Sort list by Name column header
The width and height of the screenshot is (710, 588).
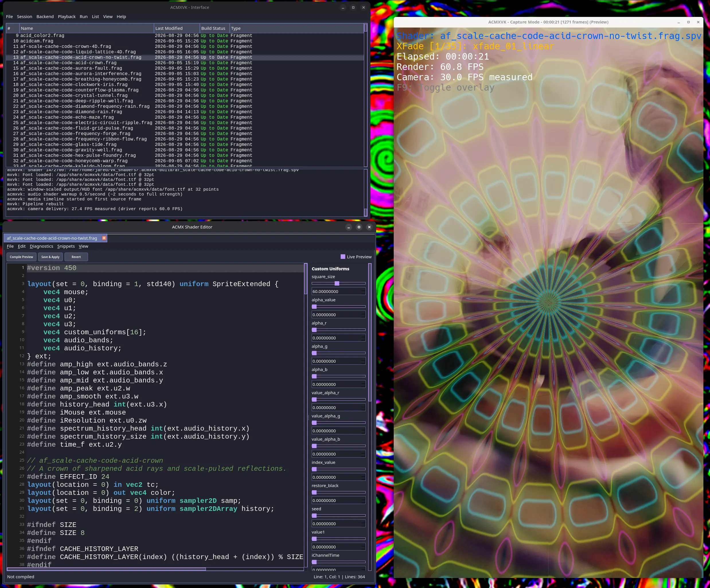(x=87, y=28)
